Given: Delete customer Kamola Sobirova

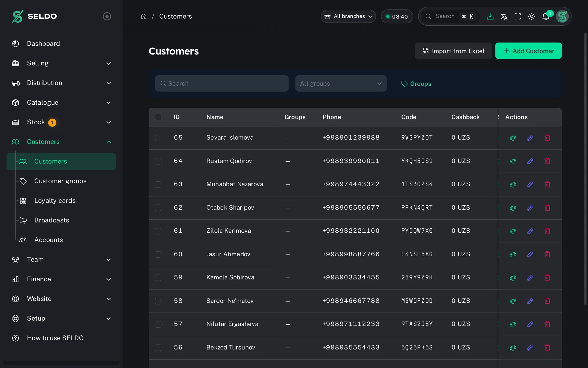Looking at the screenshot, I should click(x=547, y=278).
